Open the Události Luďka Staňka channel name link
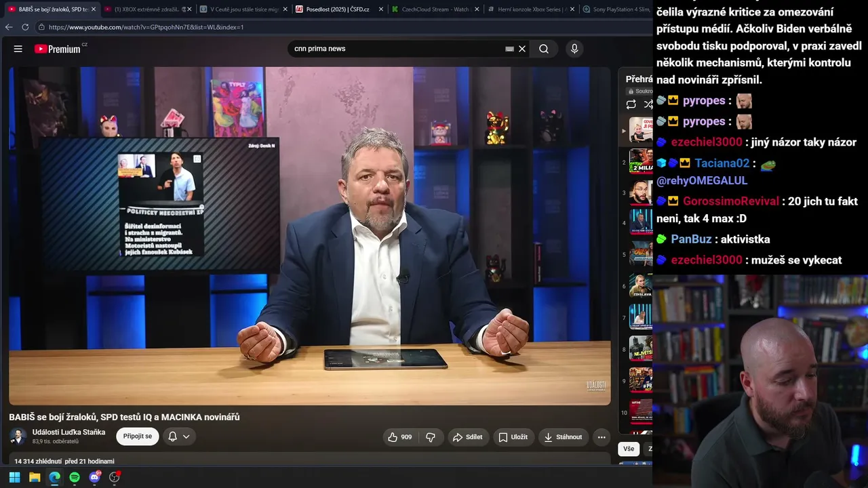 click(68, 432)
